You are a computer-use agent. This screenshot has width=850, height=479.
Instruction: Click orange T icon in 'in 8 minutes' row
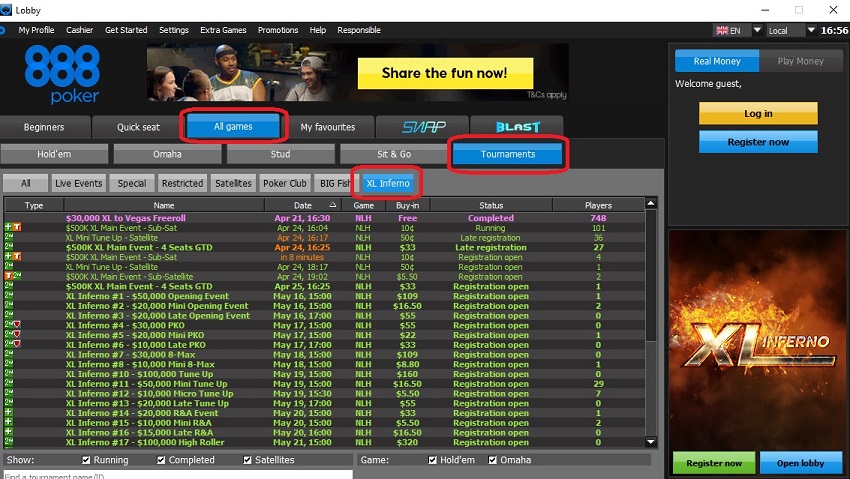[x=17, y=257]
